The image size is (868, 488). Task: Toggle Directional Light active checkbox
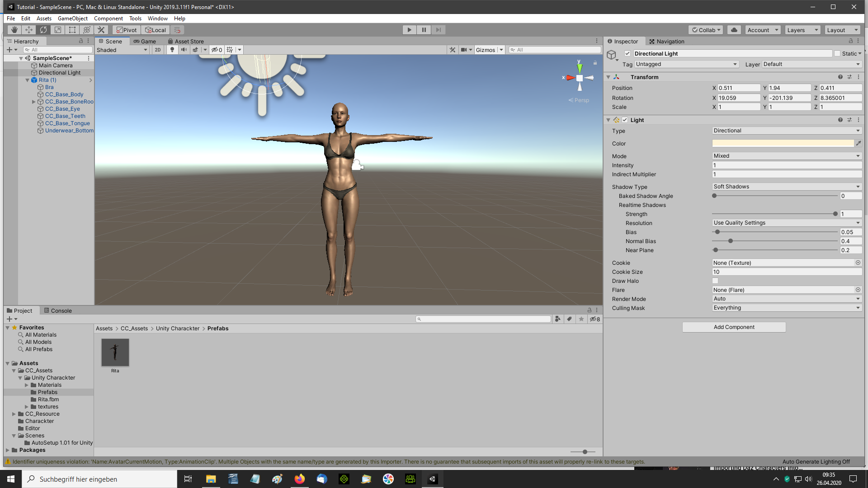[627, 53]
